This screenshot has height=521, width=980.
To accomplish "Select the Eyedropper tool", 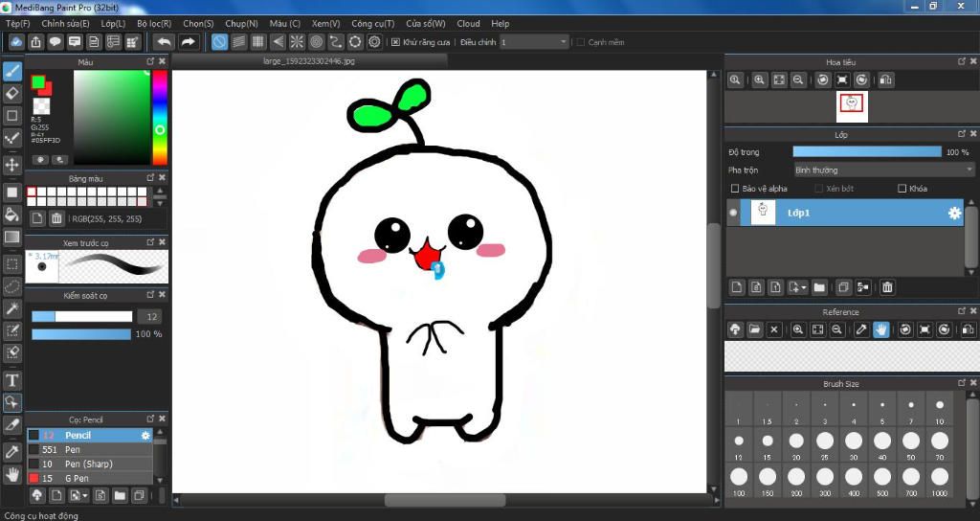I will [11, 452].
